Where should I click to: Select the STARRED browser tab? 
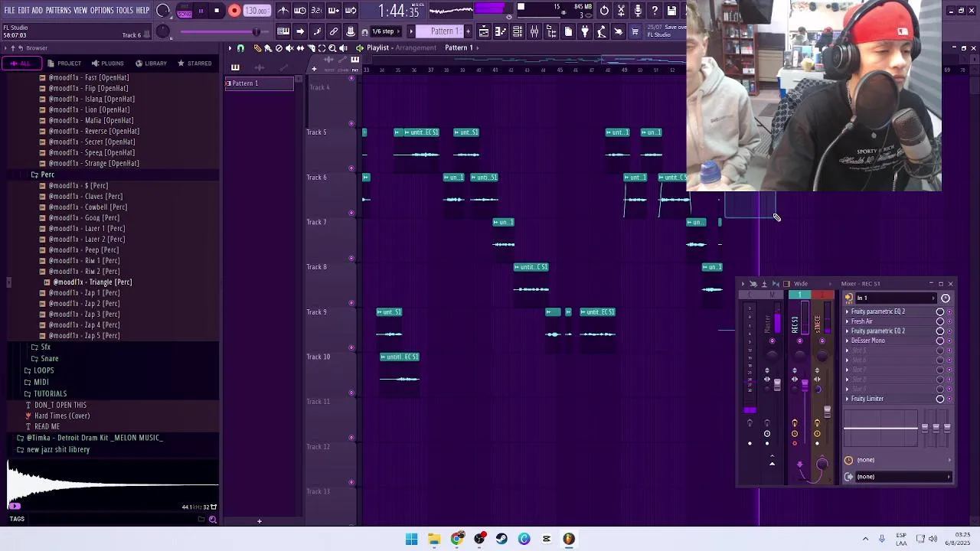pos(194,64)
